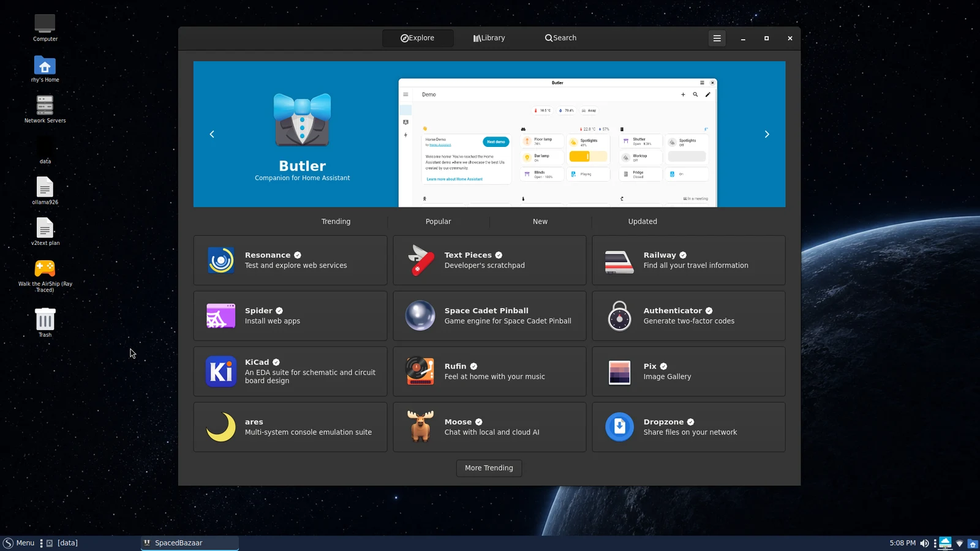Screen dimensions: 980x551
Task: Switch to the Search tab
Action: point(560,38)
